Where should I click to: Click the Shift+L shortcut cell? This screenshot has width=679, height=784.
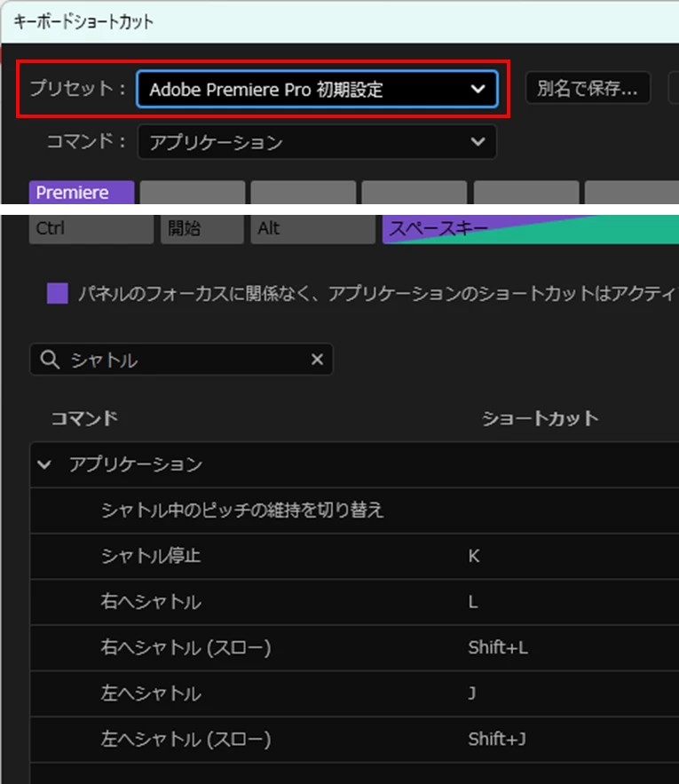click(498, 648)
